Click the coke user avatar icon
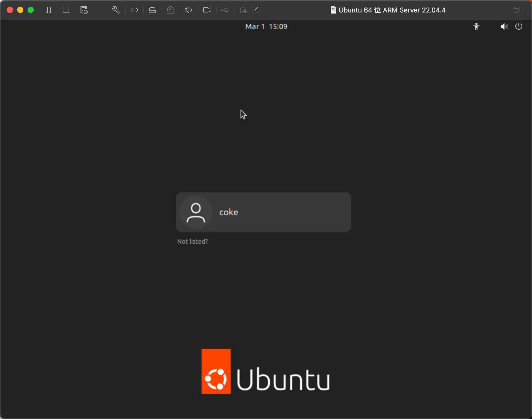The image size is (532, 419). (x=196, y=212)
